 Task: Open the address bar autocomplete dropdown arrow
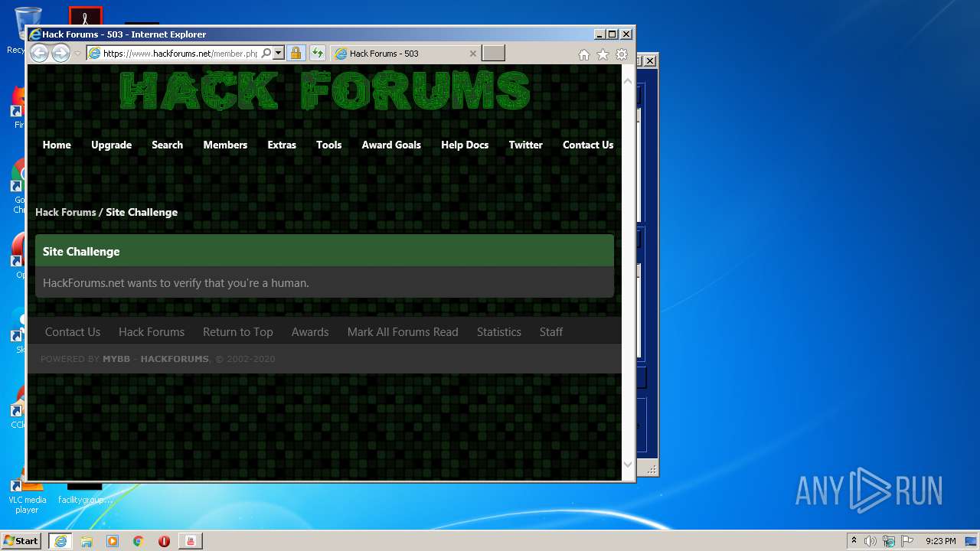click(279, 54)
